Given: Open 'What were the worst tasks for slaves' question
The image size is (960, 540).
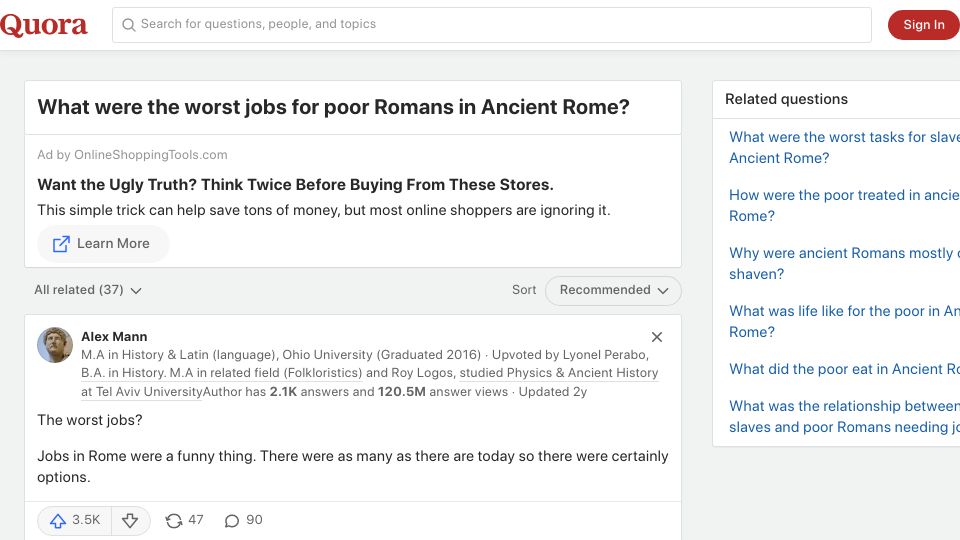Looking at the screenshot, I should pyautogui.click(x=844, y=148).
